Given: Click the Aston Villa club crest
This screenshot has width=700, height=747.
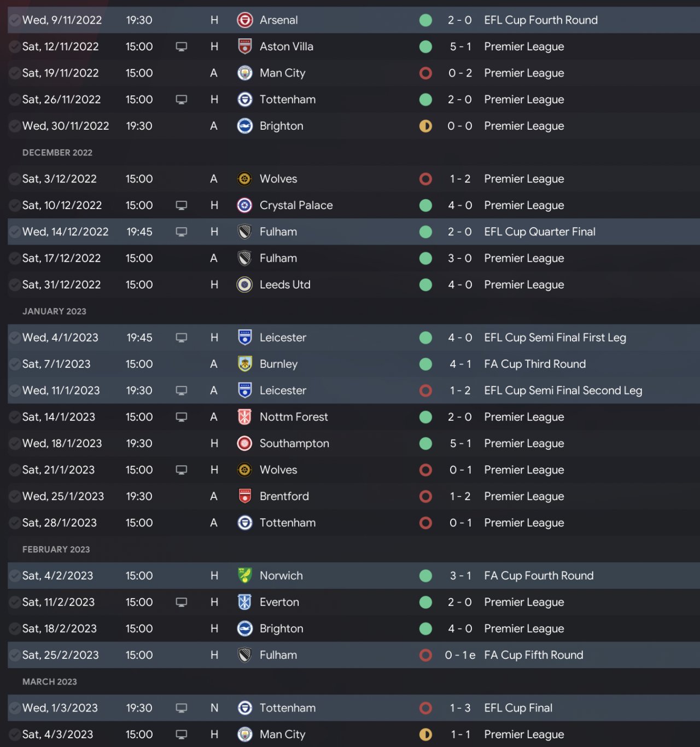Looking at the screenshot, I should click(x=244, y=47).
